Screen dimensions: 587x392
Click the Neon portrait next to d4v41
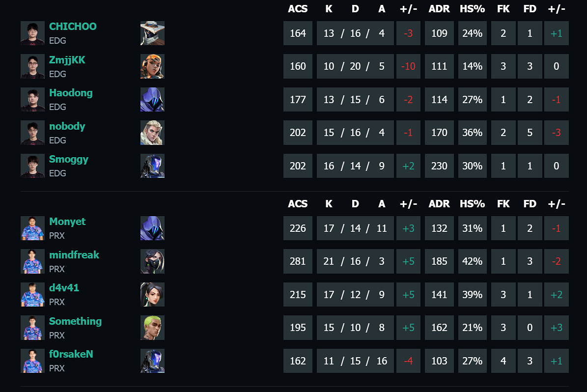[x=152, y=294]
